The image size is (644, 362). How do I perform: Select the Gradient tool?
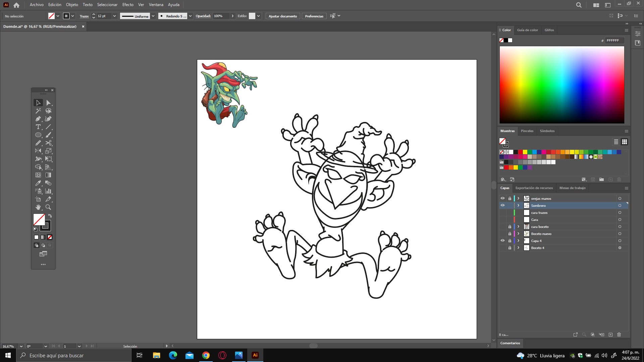[48, 175]
